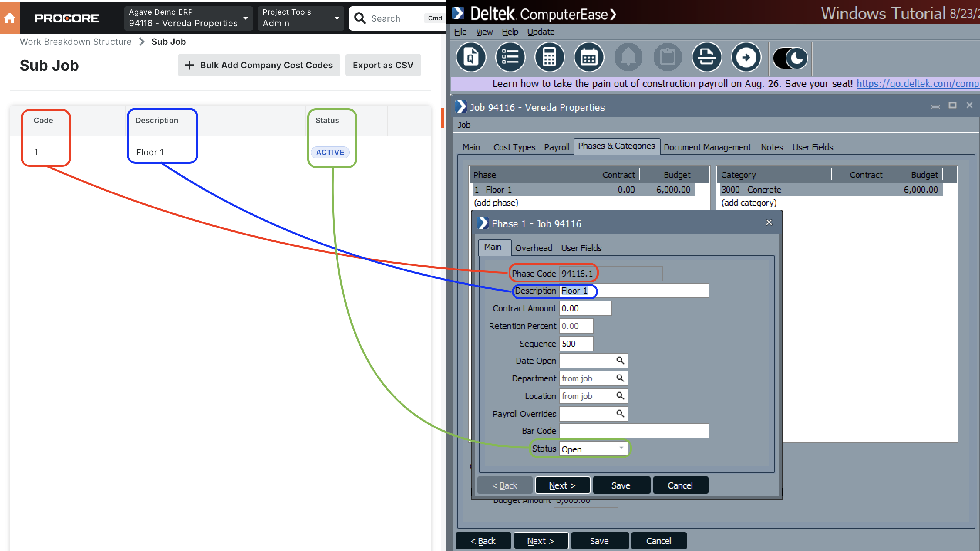The image size is (980, 551).
Task: Open the list view toolbar icon
Action: [x=510, y=57]
